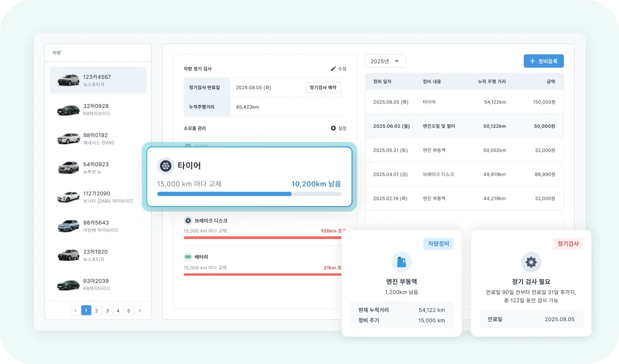Select page 1 in pagination
Viewport: 619px width, 364px height.
(x=86, y=310)
